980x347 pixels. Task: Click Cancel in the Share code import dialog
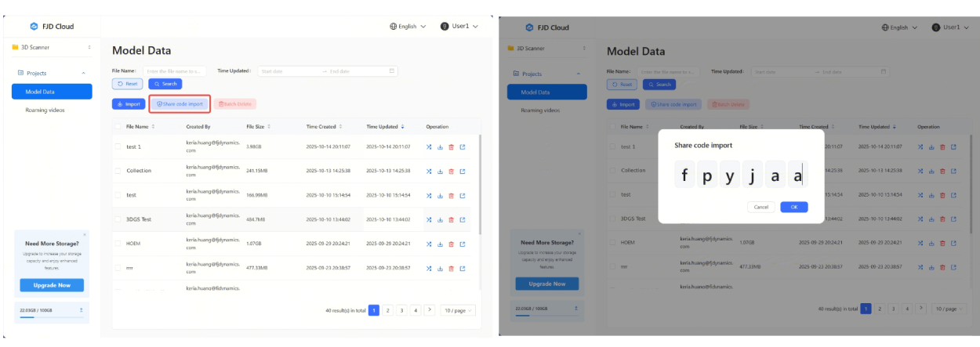point(760,207)
